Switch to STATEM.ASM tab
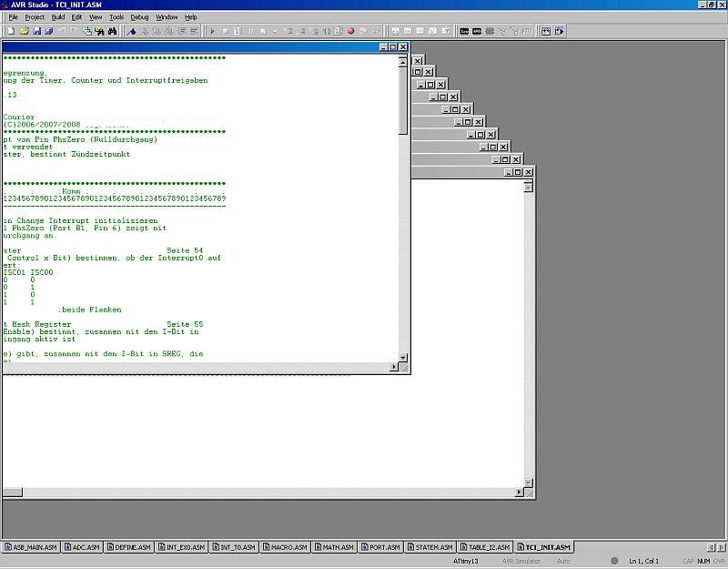This screenshot has height=569, width=728. [x=430, y=547]
